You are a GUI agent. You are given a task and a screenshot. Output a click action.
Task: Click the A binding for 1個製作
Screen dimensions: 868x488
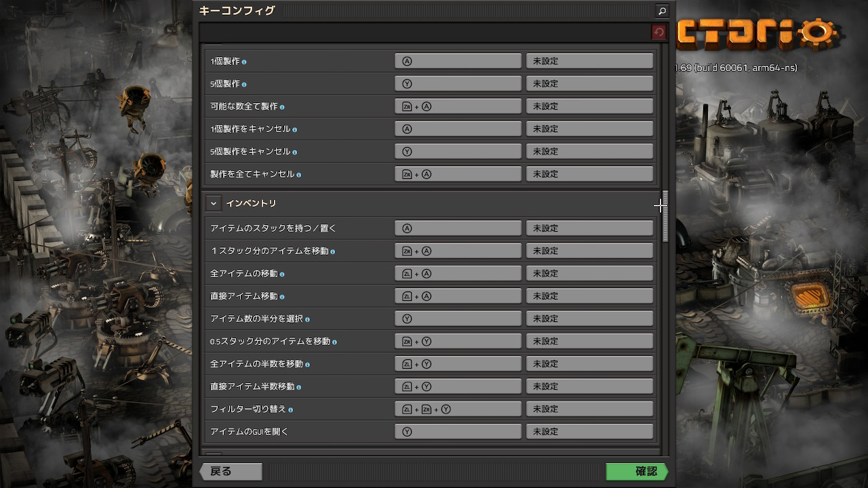coord(458,60)
